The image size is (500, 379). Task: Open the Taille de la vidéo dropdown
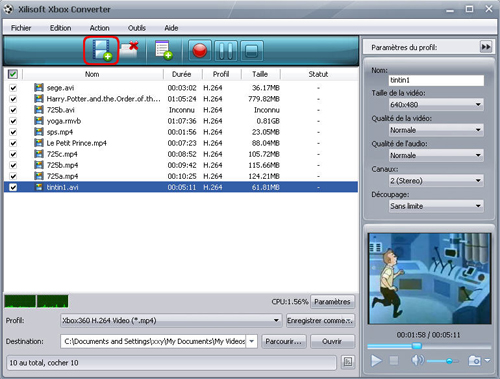pyautogui.click(x=436, y=105)
